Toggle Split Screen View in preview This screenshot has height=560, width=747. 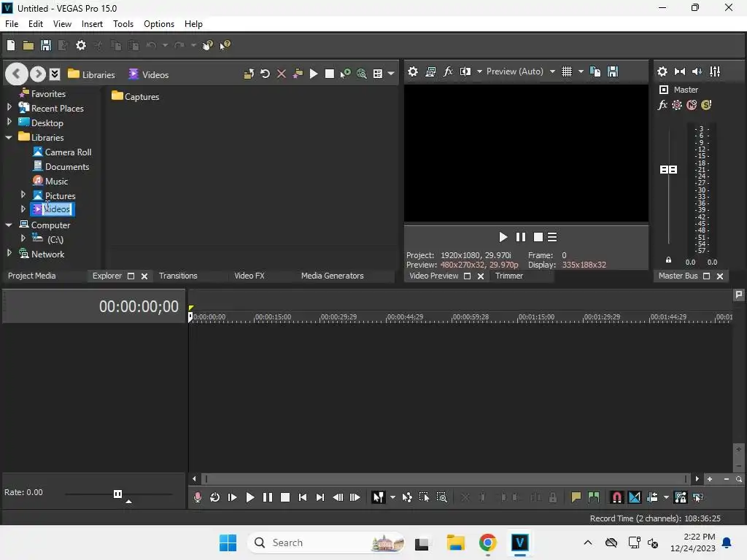click(x=465, y=71)
